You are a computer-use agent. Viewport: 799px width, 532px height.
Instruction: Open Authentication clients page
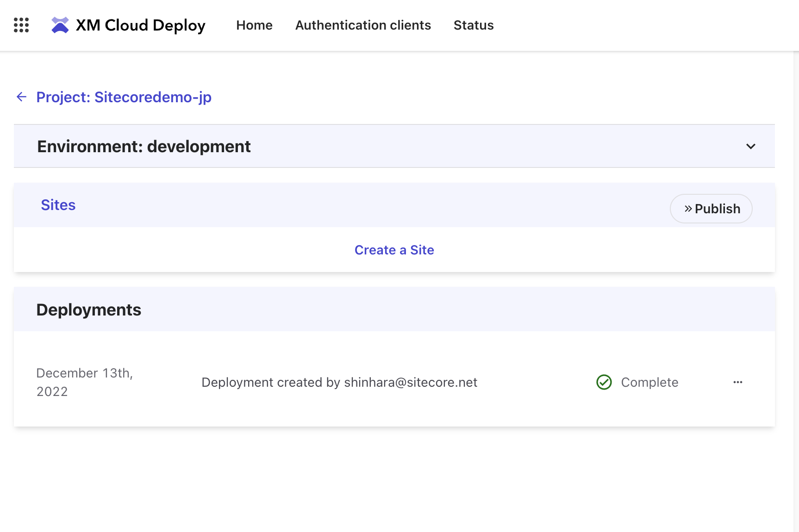pyautogui.click(x=363, y=25)
